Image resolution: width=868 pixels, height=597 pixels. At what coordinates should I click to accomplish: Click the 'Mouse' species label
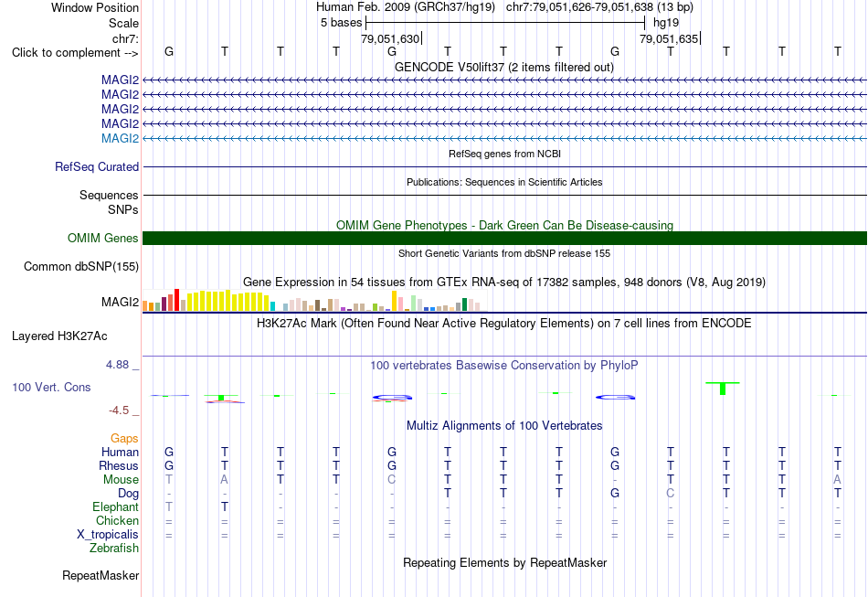[x=121, y=480]
